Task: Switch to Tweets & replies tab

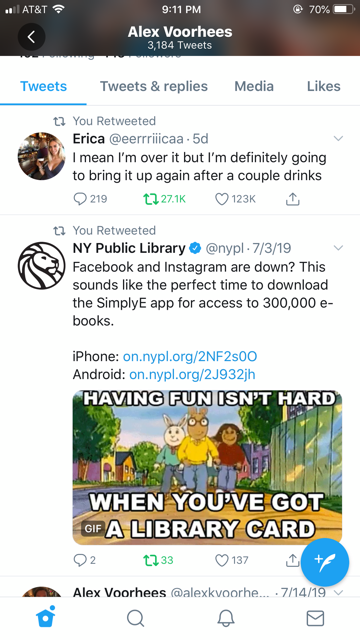Action: point(154,86)
